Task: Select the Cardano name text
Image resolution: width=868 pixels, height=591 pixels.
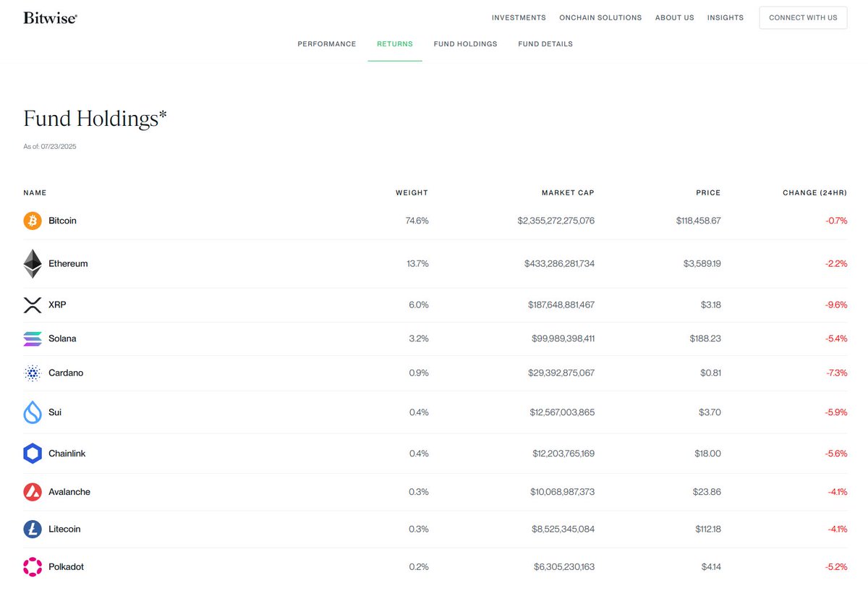Action: [x=66, y=373]
